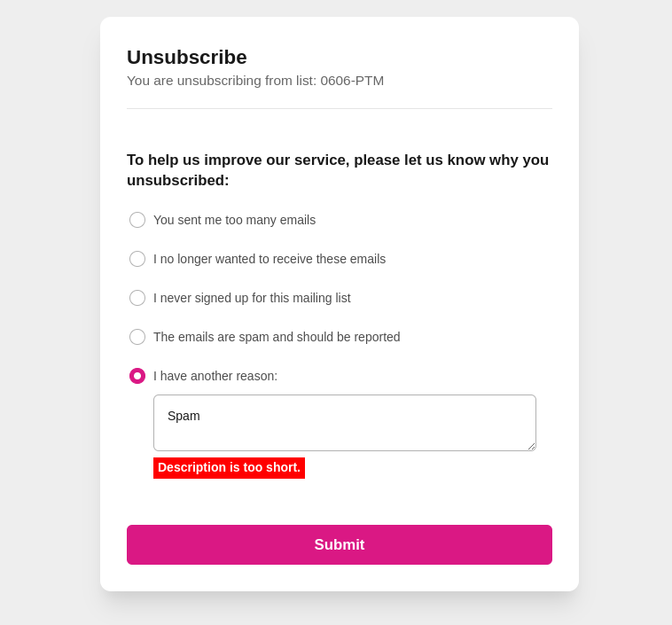
Task: Click "The emails are spam and should be reported" label
Action: [277, 337]
